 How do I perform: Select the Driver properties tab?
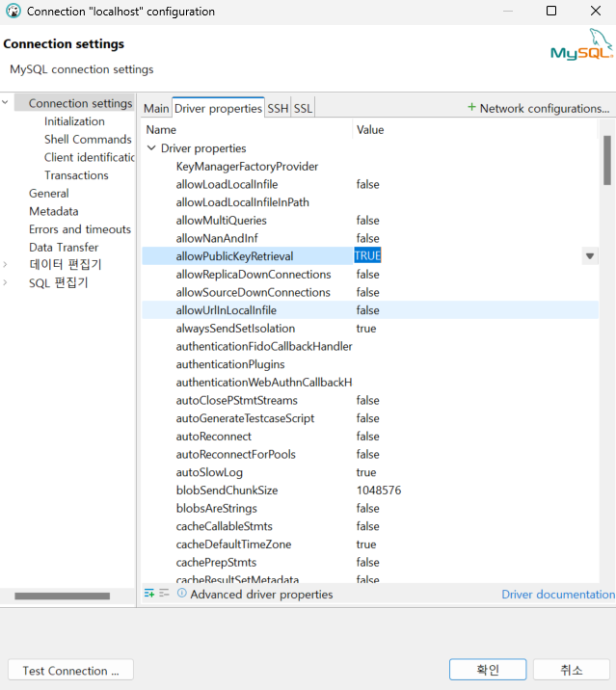pos(219,108)
